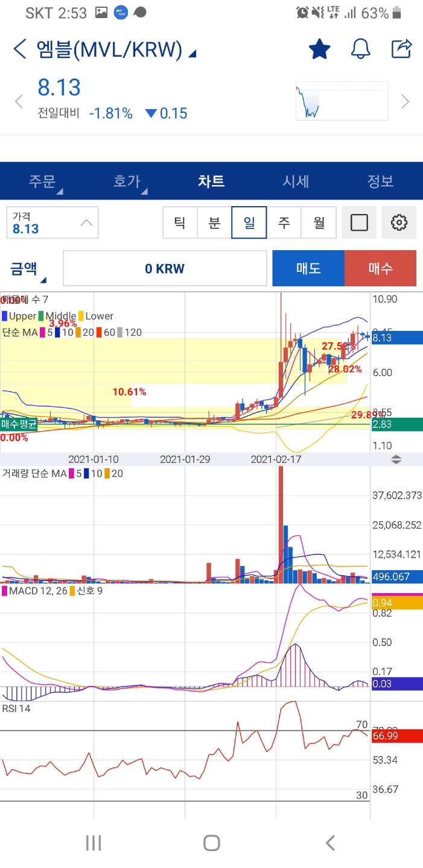The image size is (423, 868).
Task: Click the 신호 9 signal legend
Action: click(87, 591)
